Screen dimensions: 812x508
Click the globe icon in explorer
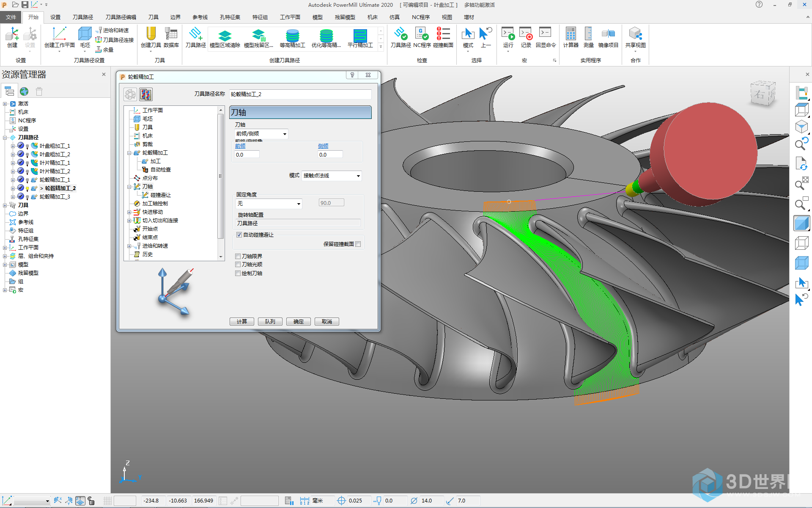tap(24, 91)
